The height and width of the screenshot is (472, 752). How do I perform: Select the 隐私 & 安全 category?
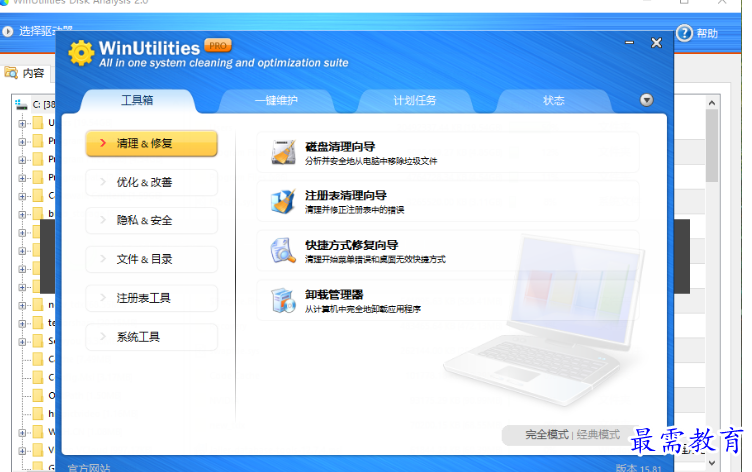[x=152, y=221]
